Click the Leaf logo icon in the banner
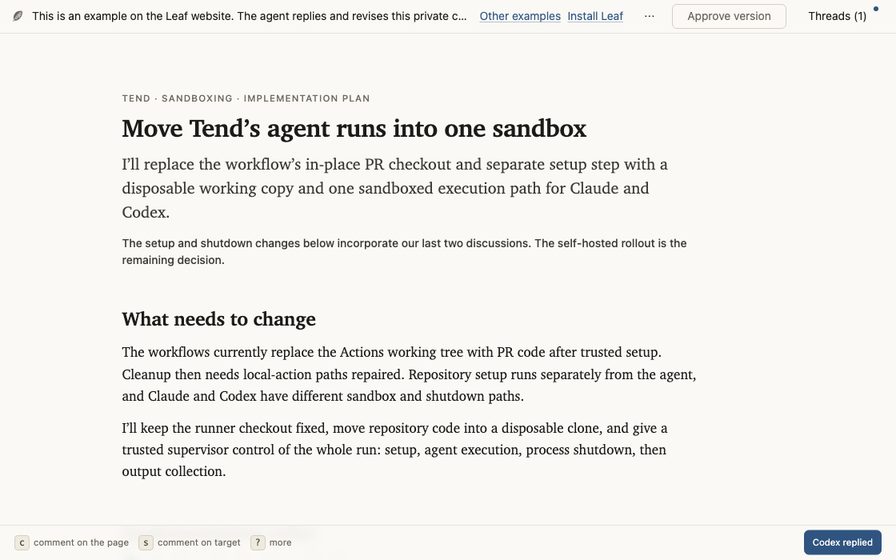 (x=18, y=16)
